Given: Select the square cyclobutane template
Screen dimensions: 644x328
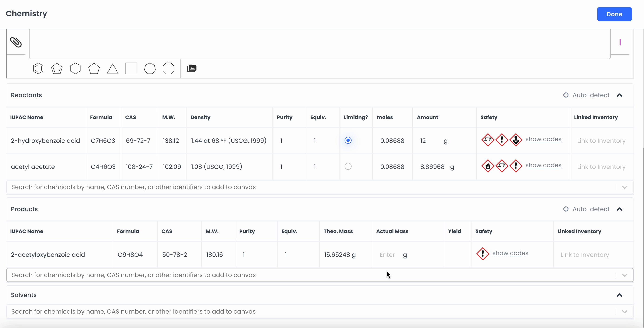Looking at the screenshot, I should pyautogui.click(x=131, y=68).
